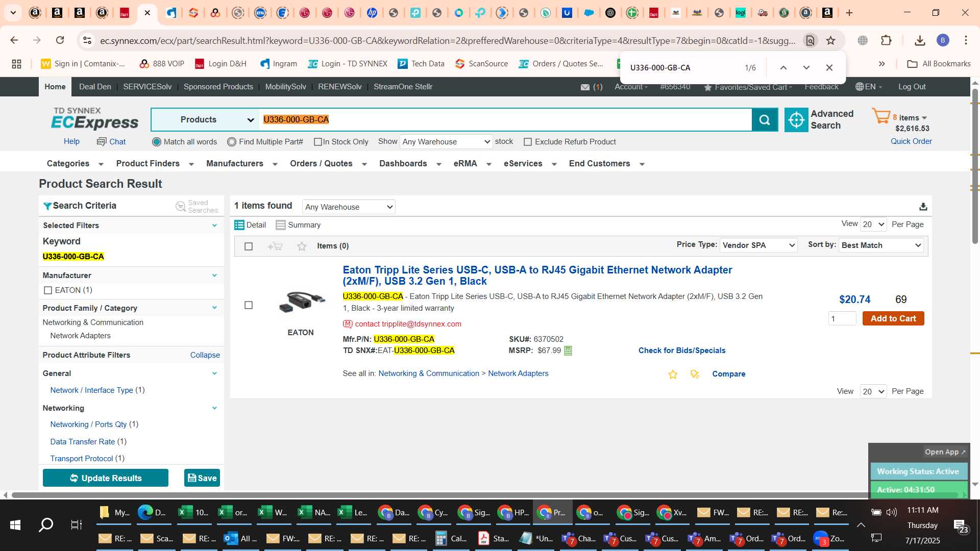Click quantity input field for product

[x=842, y=319]
